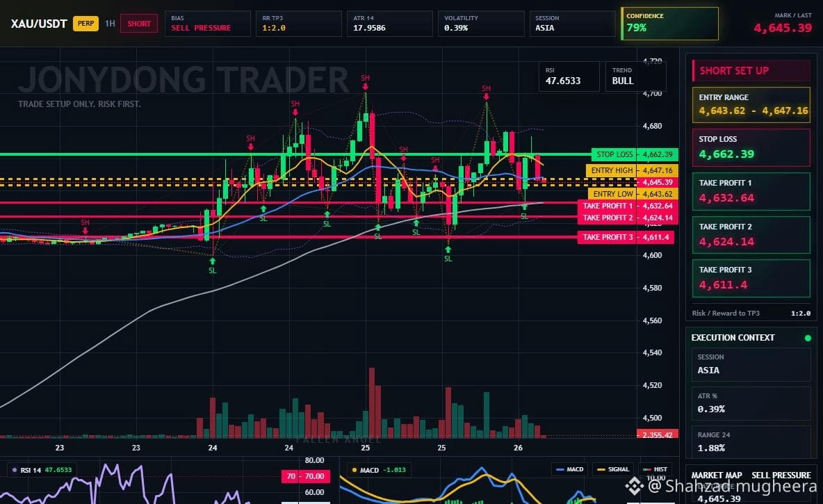Click the RSI 70.00 overbought level tag
The image size is (823, 504).
307,476
